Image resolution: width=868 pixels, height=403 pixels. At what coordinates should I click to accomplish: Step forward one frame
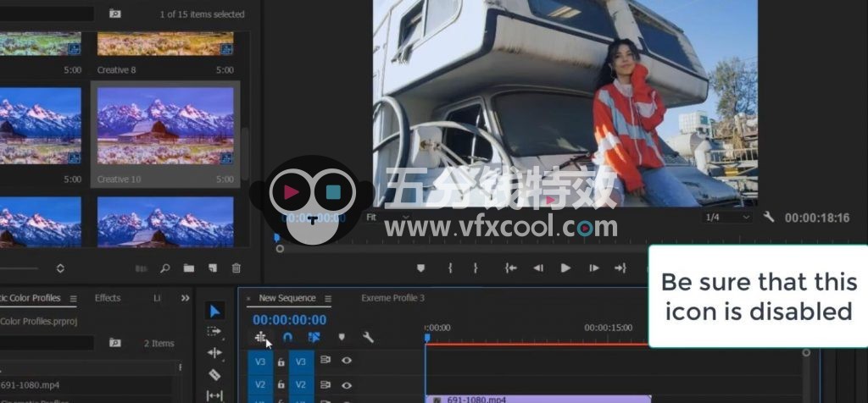(594, 268)
